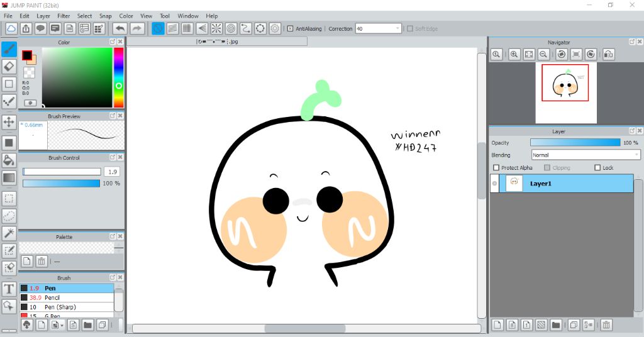Enable the radial snap guide
This screenshot has height=337, width=644.
(x=216, y=28)
